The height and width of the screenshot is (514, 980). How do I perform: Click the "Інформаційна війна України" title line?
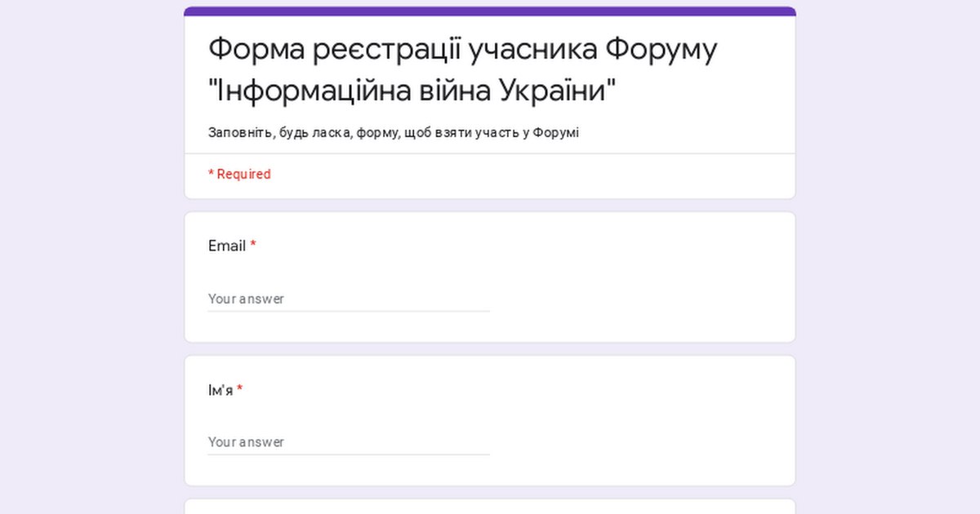click(412, 91)
